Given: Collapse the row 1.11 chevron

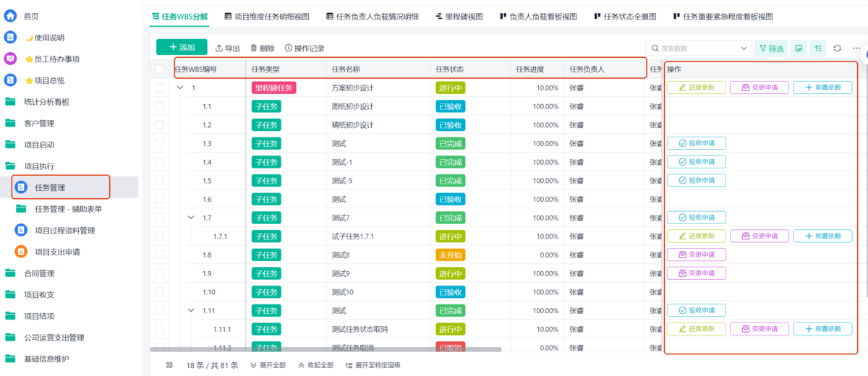Looking at the screenshot, I should pos(191,310).
